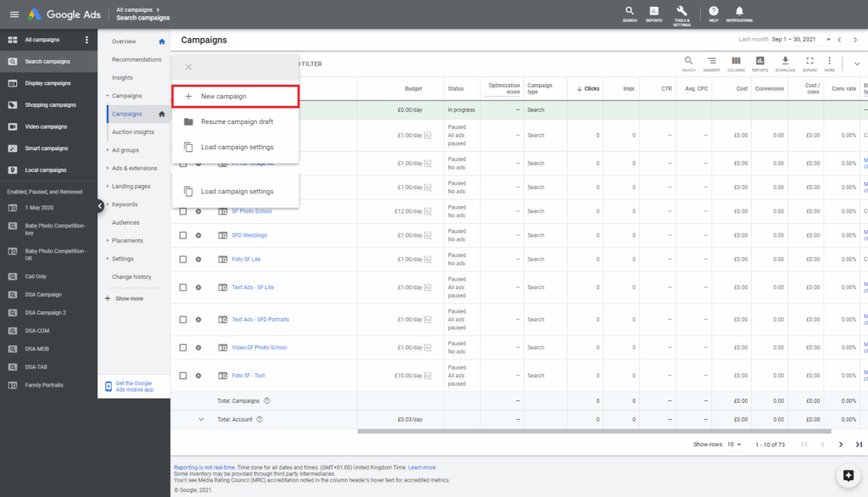Viewport: 868px width, 497px height.
Task: Open the hamburger main menu
Action: coord(14,14)
